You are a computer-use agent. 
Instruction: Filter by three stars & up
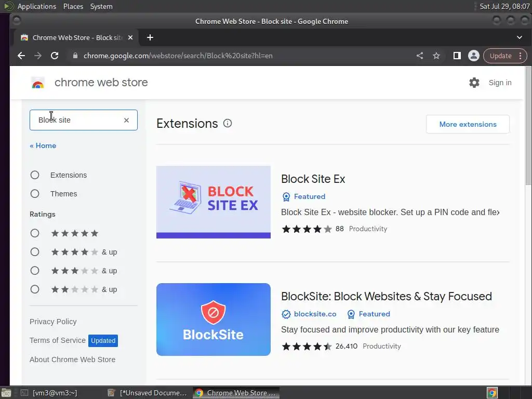point(35,271)
